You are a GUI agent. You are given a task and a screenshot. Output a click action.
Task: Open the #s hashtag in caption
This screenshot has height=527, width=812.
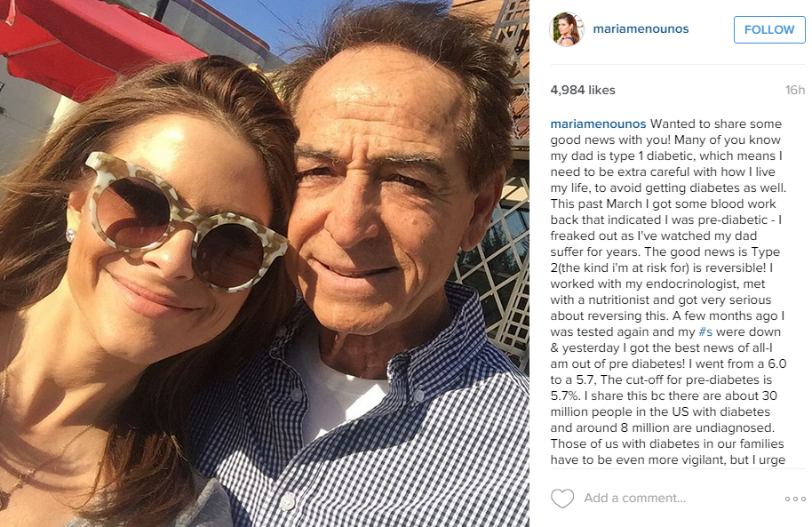(705, 332)
